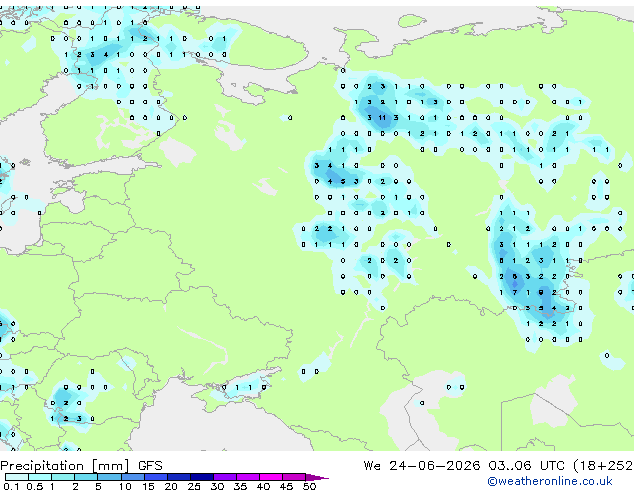Click the '7' precipitation value on the map

pos(515,292)
